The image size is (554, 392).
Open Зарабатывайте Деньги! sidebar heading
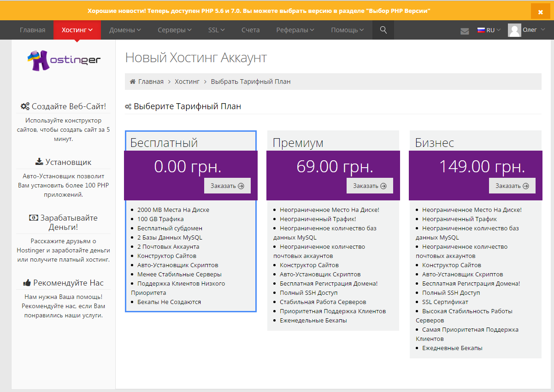pos(64,222)
